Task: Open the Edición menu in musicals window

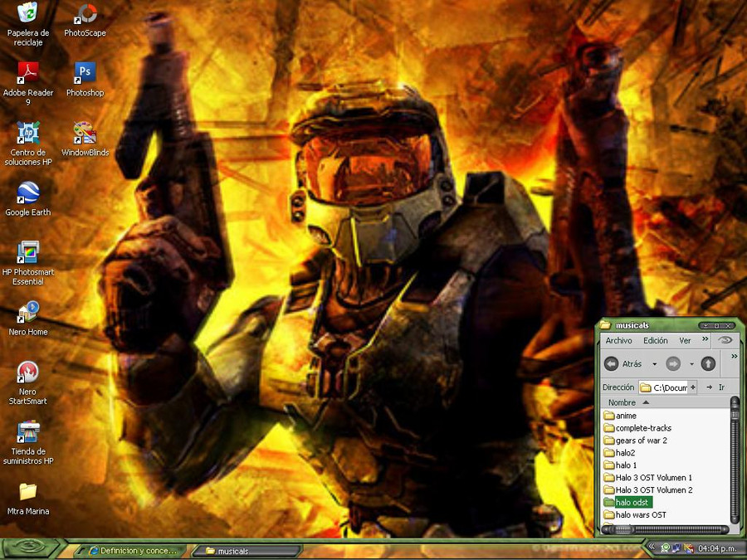Action: click(656, 340)
